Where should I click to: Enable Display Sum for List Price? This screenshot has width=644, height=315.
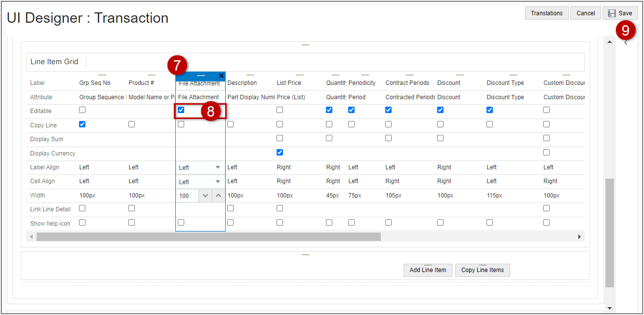tap(280, 138)
